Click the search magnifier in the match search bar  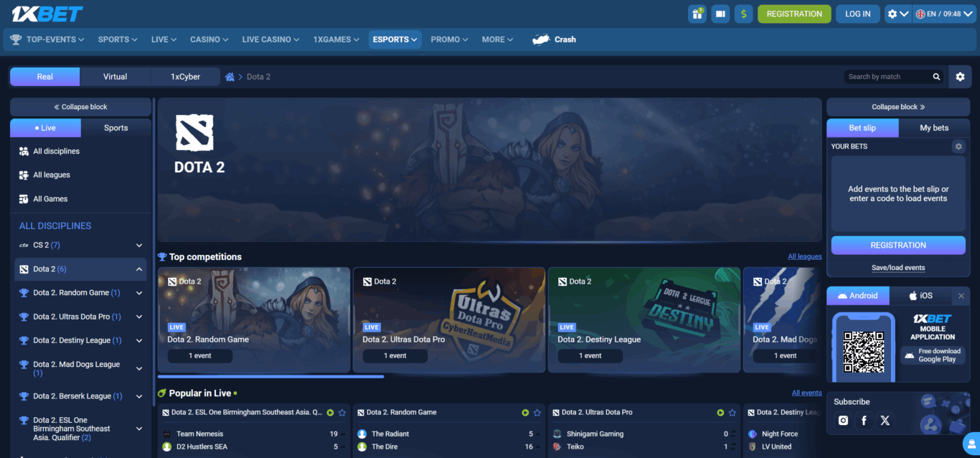point(936,76)
